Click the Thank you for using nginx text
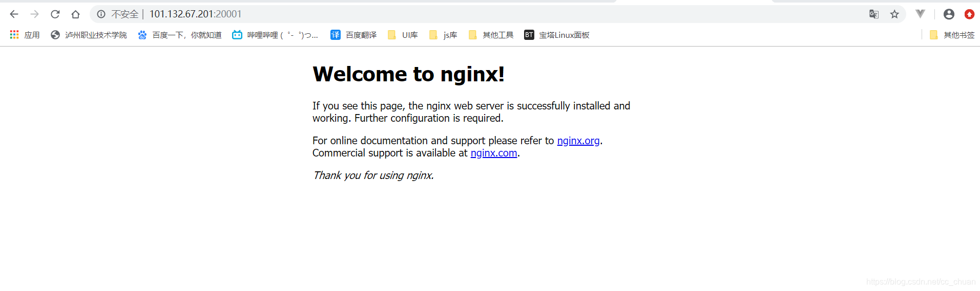 coord(373,175)
